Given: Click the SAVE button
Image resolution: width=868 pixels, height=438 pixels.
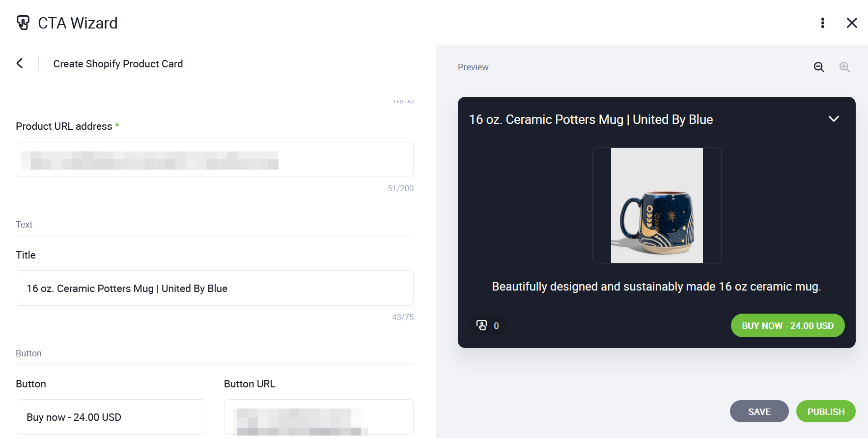Looking at the screenshot, I should (x=759, y=411).
